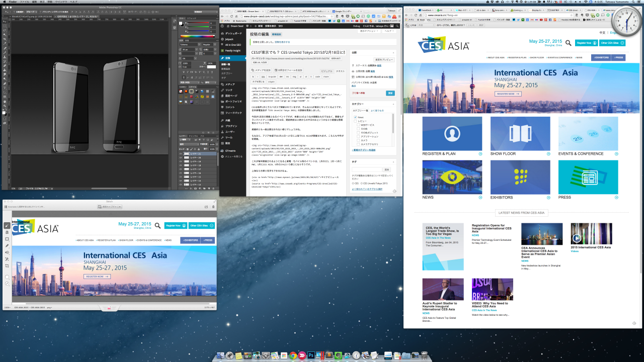Select the Lasso tool in Photoshop toolbar
Screen dimensions: 644x362
(5, 30)
